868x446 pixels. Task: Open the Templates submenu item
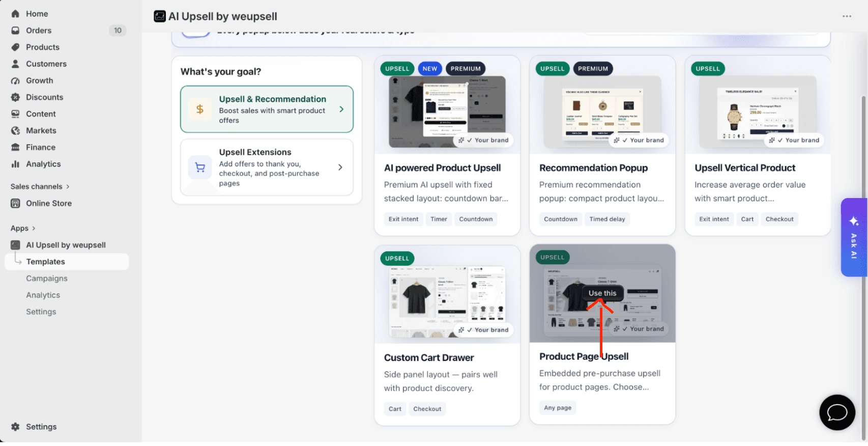[x=67, y=262]
